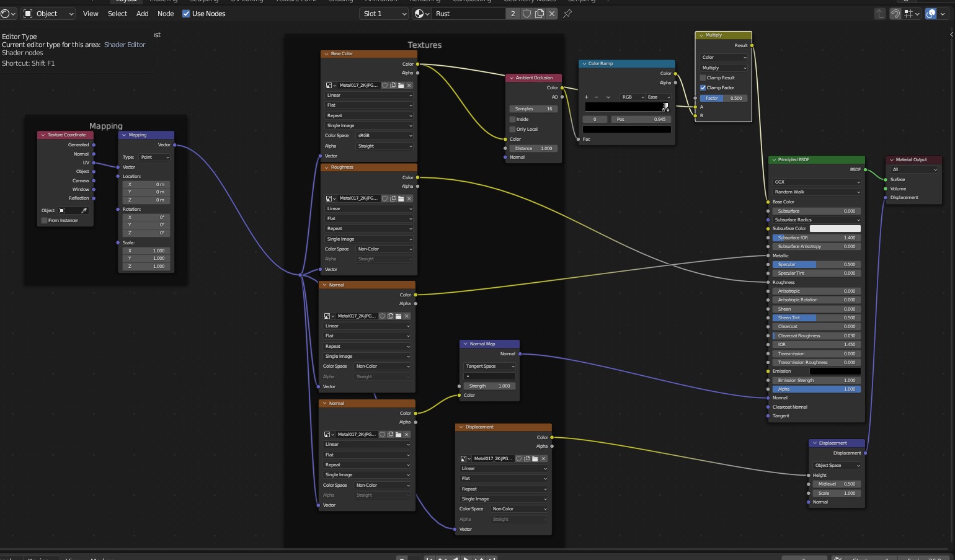This screenshot has height=560, width=955.
Task: Enable Inside in Ambient Occlusion node
Action: tap(512, 119)
